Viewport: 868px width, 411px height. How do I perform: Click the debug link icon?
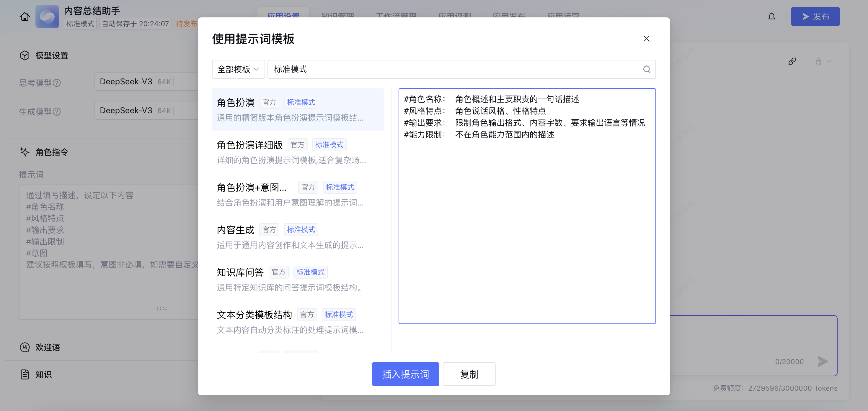(x=792, y=62)
